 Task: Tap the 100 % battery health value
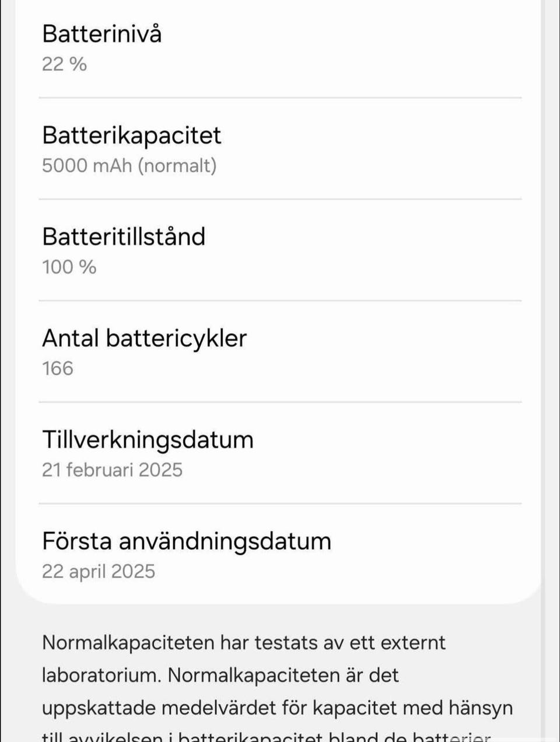[x=69, y=267]
